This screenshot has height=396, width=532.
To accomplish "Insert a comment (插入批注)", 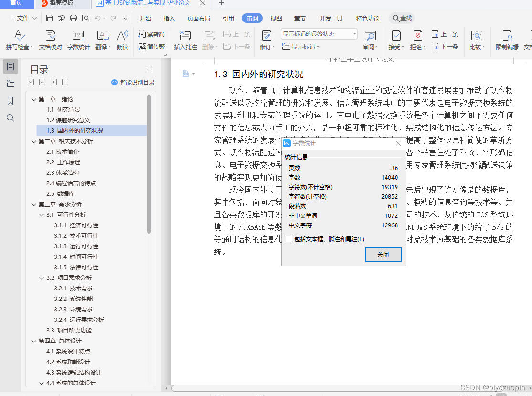I will point(185,40).
